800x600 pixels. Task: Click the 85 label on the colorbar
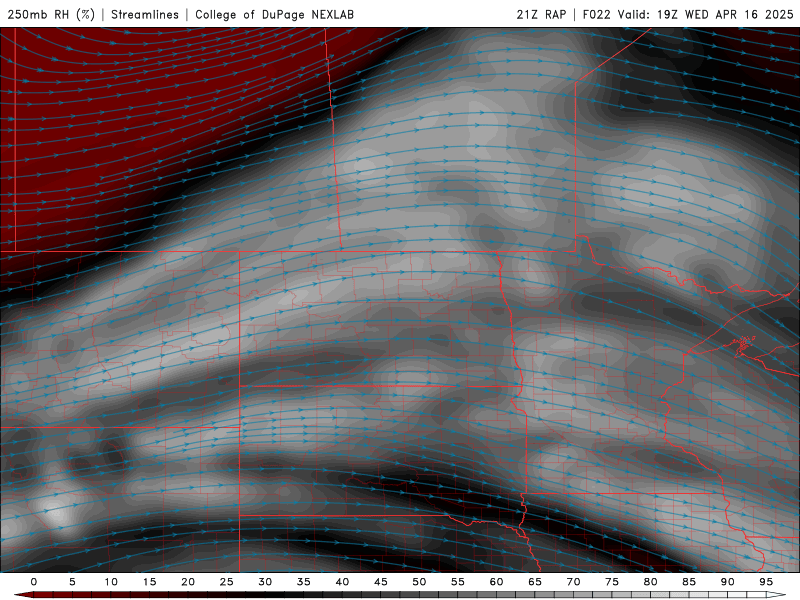tap(689, 582)
